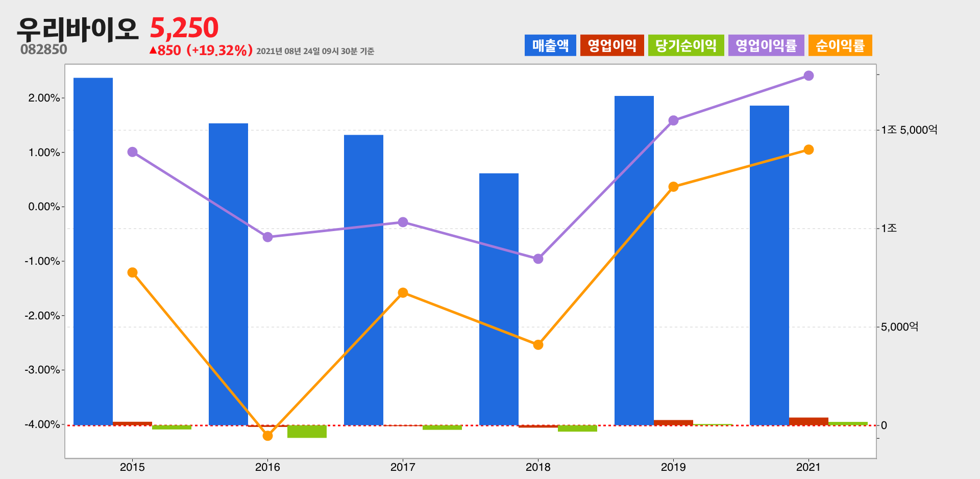Click the 1.00% left axis label
Image resolution: width=980 pixels, height=479 pixels.
coord(44,153)
